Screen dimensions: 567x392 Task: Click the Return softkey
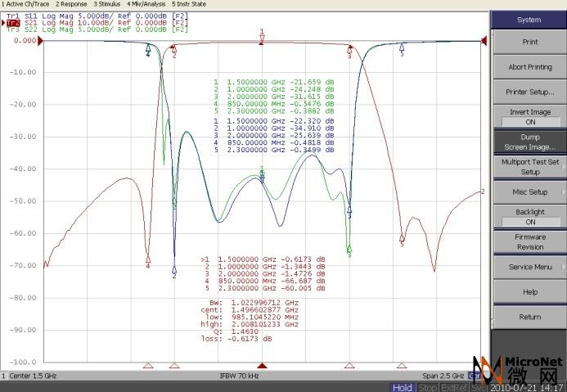coord(529,317)
